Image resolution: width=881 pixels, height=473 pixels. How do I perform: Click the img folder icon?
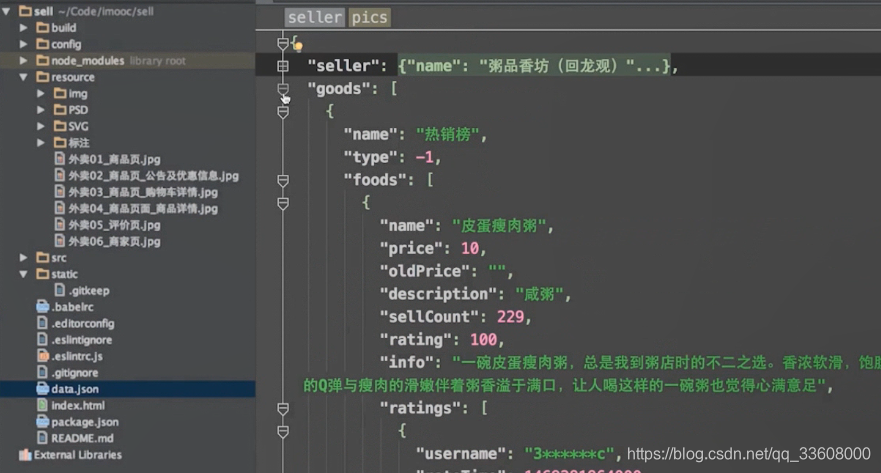coord(60,93)
